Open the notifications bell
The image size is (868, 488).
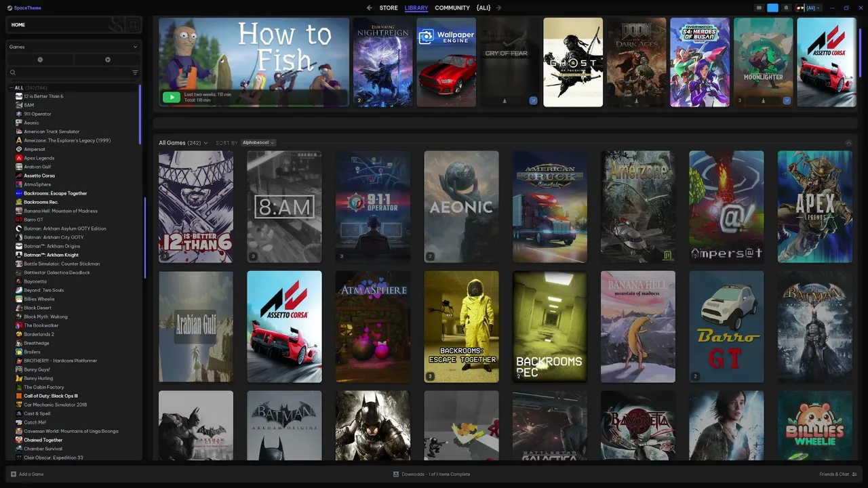pyautogui.click(x=786, y=8)
